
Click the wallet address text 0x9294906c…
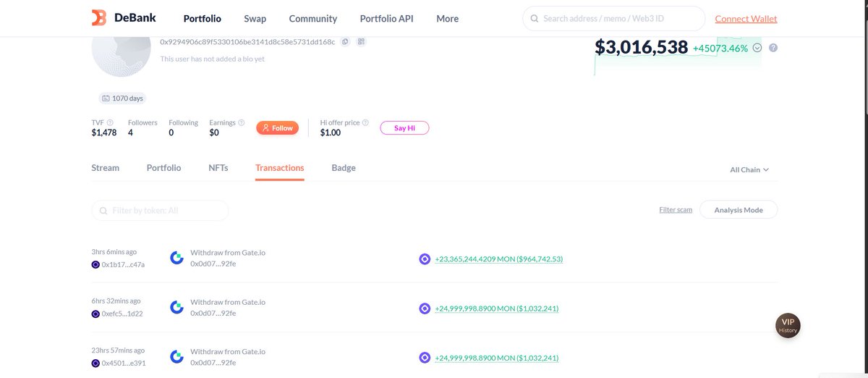pos(247,42)
